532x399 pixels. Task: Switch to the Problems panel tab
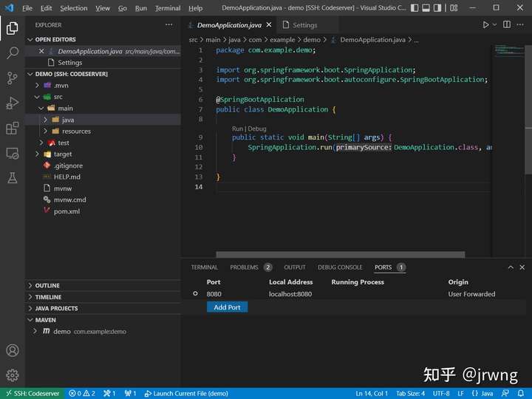(250, 267)
